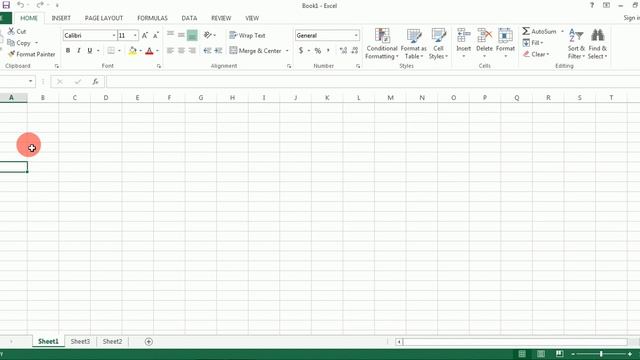Apply Percent Style format

click(318, 51)
